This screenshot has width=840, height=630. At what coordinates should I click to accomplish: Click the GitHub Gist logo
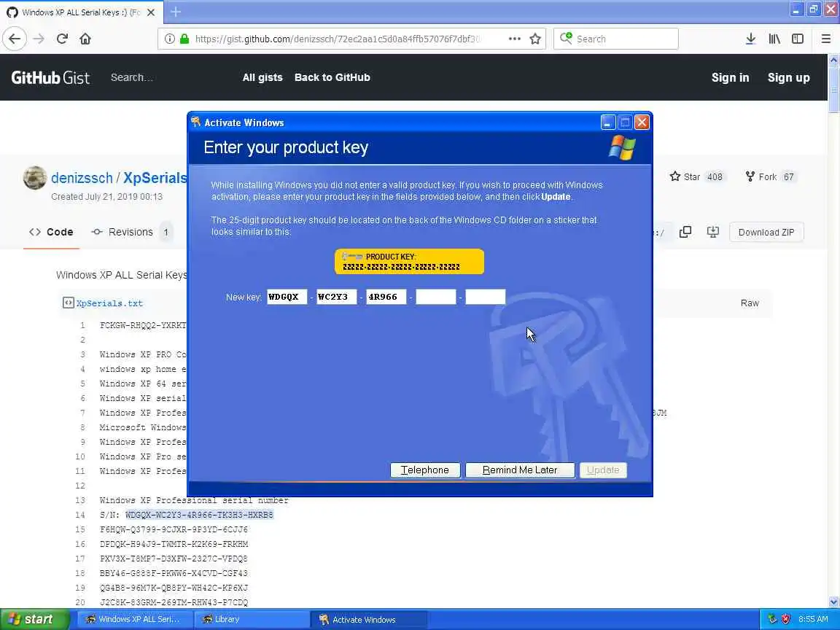[50, 78]
